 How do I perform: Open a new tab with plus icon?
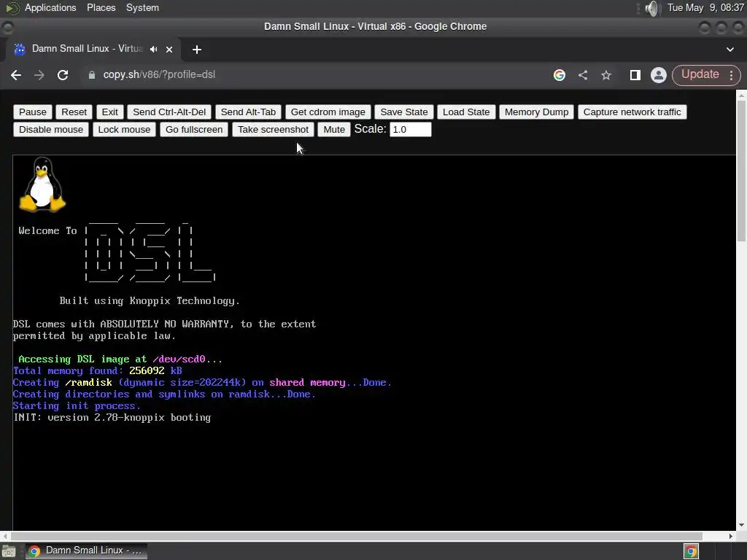[197, 50]
